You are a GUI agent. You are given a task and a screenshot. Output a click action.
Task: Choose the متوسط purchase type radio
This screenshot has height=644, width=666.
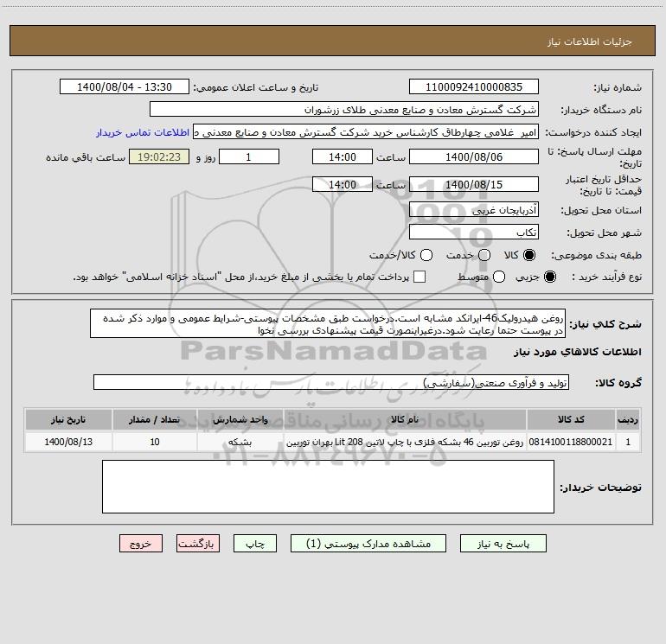[x=499, y=277]
